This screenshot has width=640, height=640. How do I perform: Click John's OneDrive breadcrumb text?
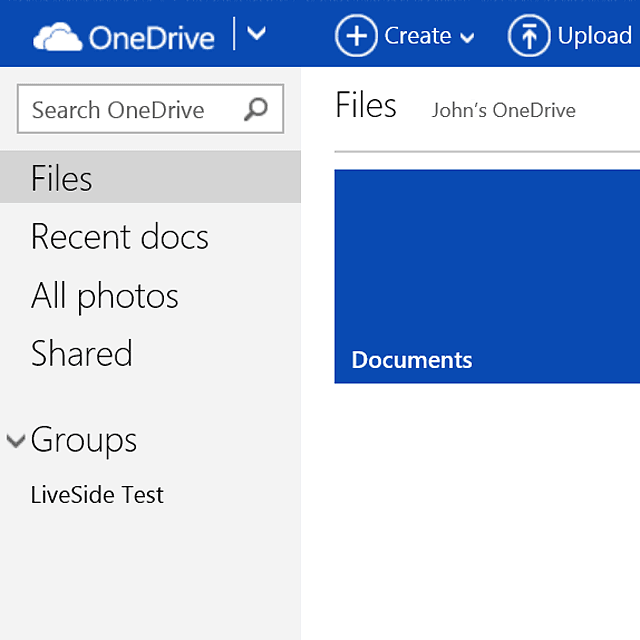pyautogui.click(x=504, y=110)
